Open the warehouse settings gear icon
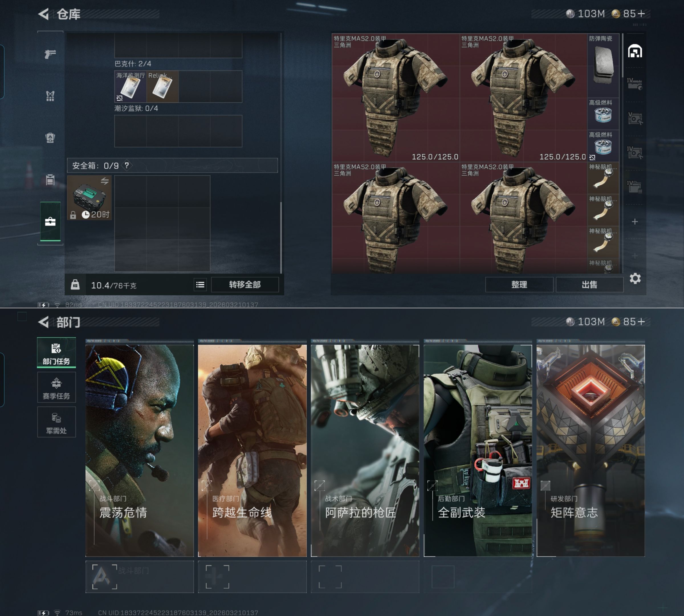The image size is (684, 616). click(635, 279)
